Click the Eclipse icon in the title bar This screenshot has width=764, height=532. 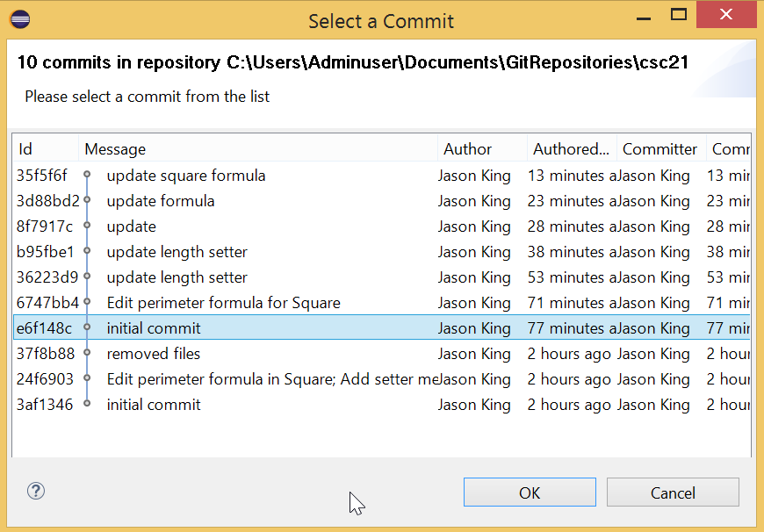point(19,18)
